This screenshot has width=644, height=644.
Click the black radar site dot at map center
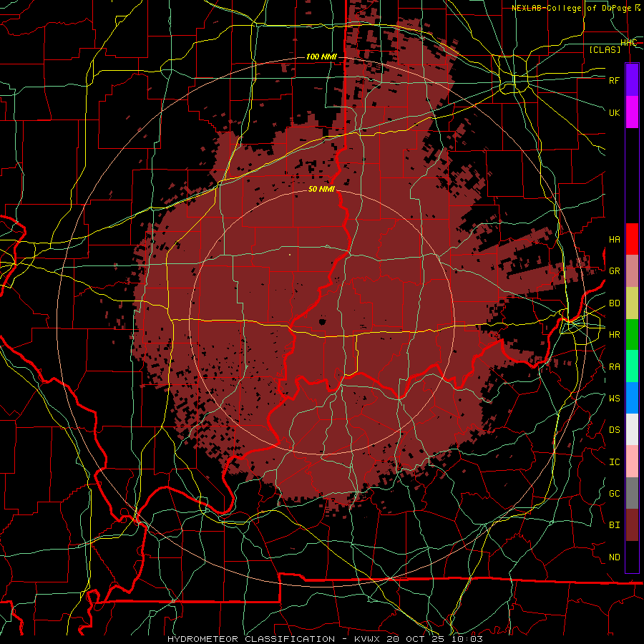322,321
